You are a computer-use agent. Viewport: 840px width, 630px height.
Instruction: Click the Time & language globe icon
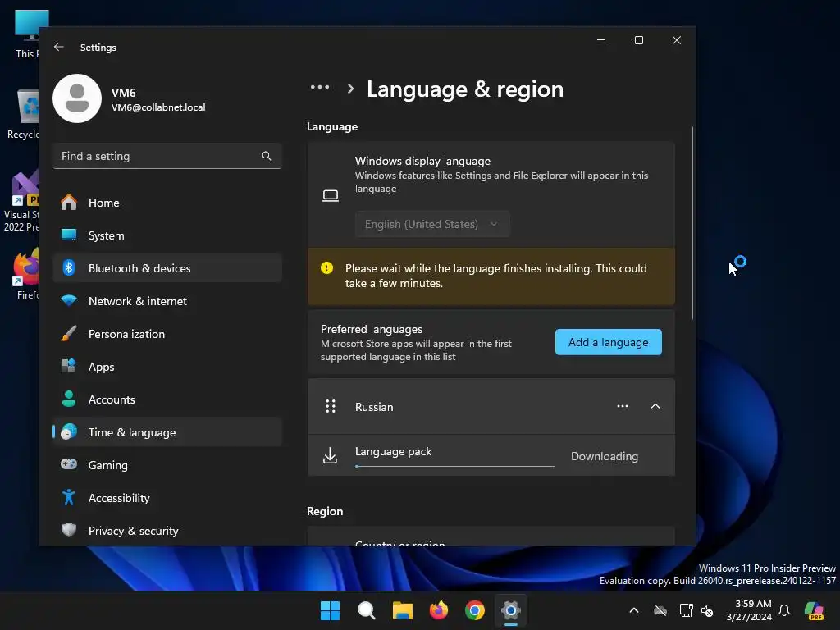click(69, 431)
